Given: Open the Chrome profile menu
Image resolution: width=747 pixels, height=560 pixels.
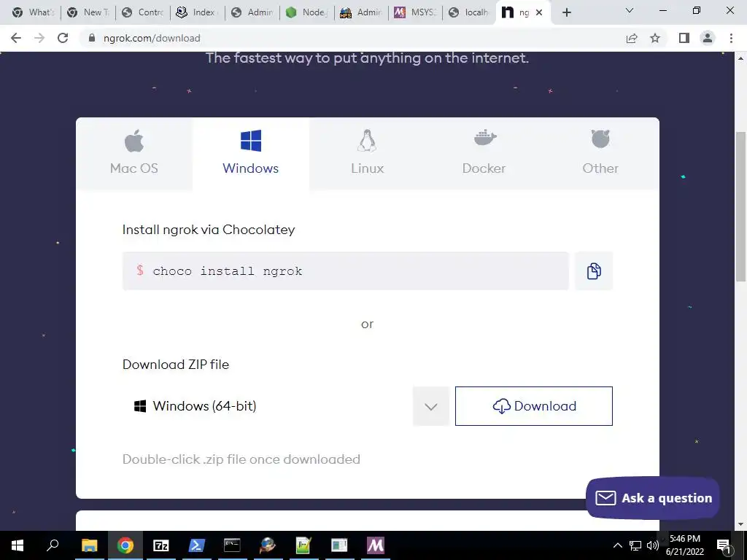Looking at the screenshot, I should click(x=708, y=38).
